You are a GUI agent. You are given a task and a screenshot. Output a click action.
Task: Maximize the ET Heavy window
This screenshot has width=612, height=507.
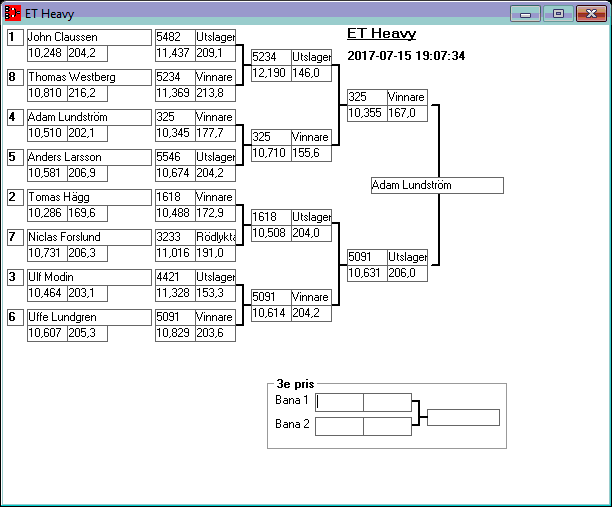pos(558,14)
